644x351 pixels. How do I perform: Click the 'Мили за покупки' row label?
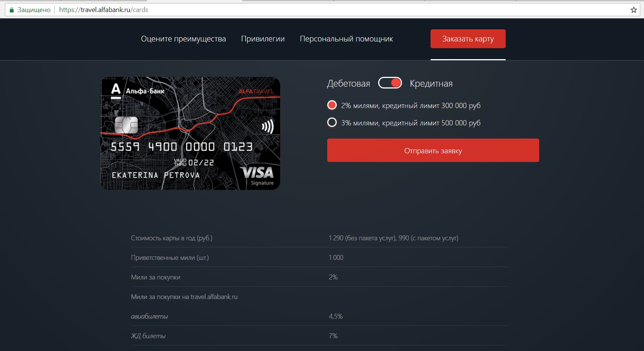(155, 277)
